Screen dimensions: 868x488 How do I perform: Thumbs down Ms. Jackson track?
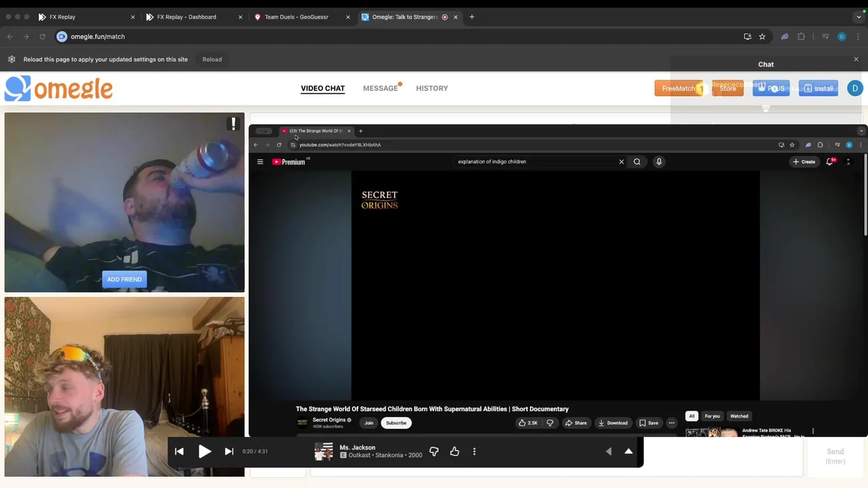point(434,451)
